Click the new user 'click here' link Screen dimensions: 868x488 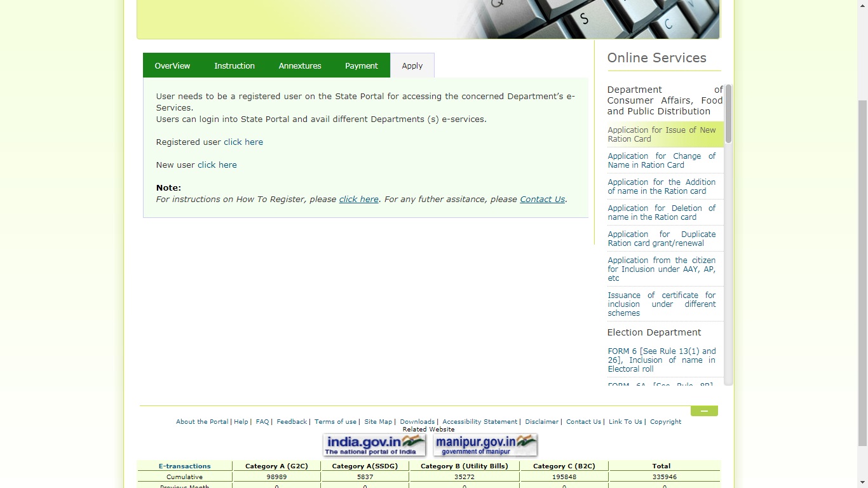(217, 165)
